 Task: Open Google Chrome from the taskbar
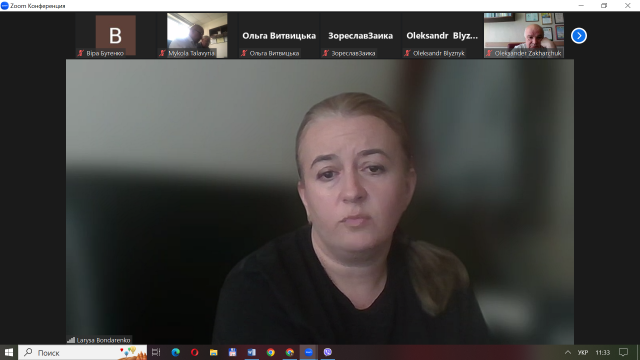click(x=271, y=352)
